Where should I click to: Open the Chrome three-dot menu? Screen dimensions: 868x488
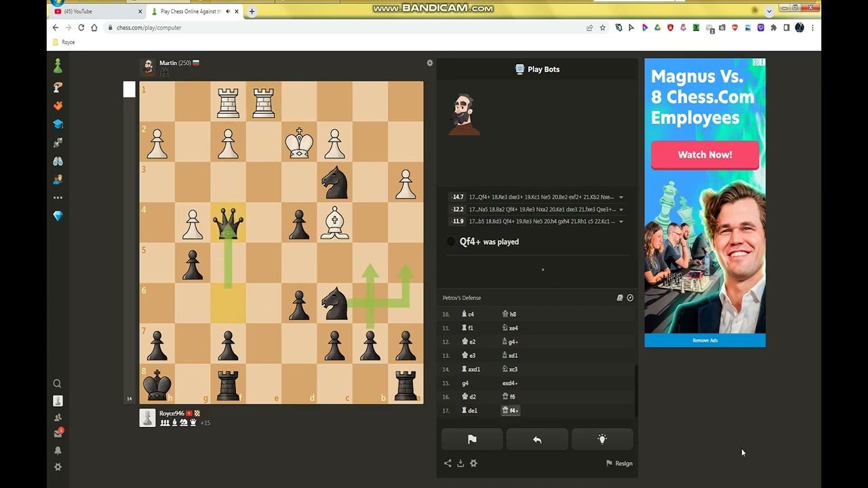[x=812, y=28]
